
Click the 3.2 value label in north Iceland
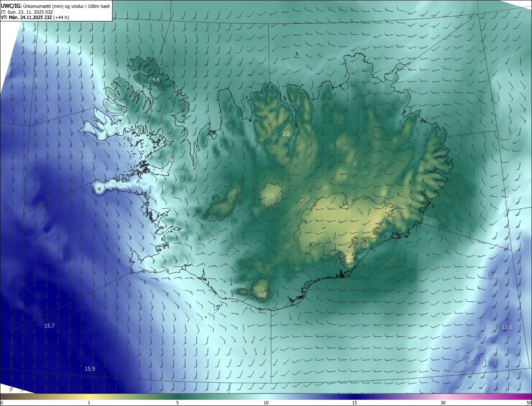pos(286,134)
